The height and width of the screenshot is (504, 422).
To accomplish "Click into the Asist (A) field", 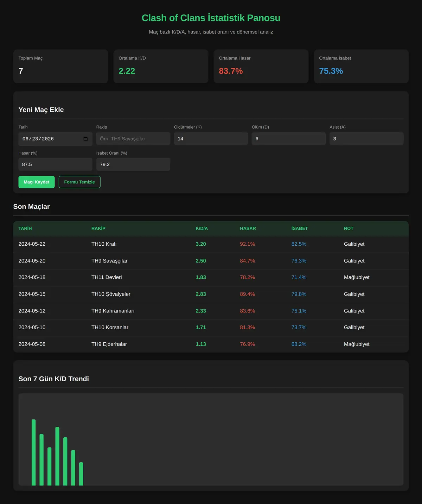I will tap(366, 139).
